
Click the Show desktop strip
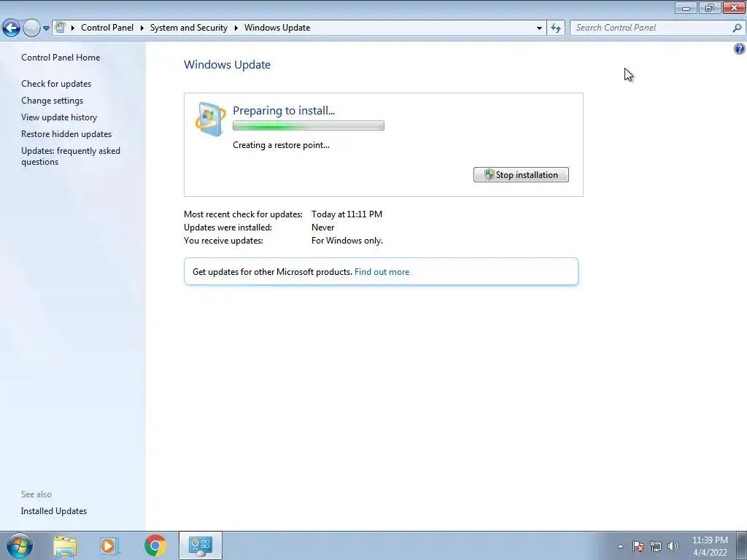coord(742,545)
